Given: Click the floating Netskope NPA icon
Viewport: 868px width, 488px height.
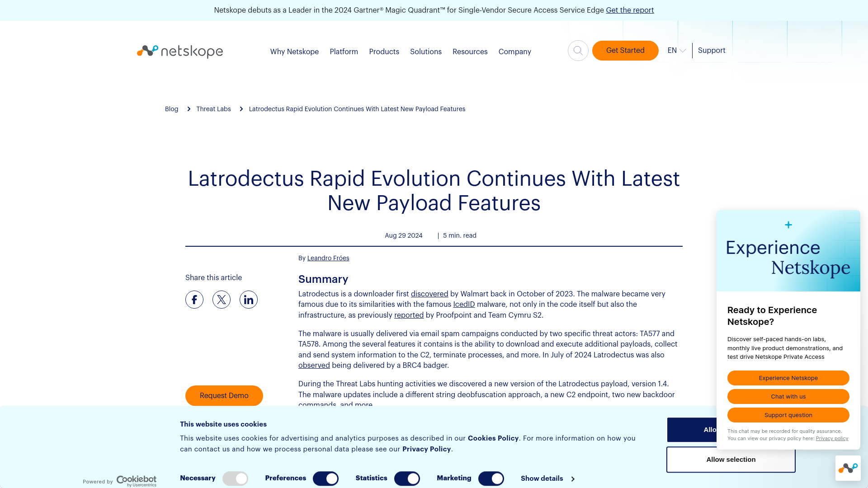Looking at the screenshot, I should pos(848,468).
